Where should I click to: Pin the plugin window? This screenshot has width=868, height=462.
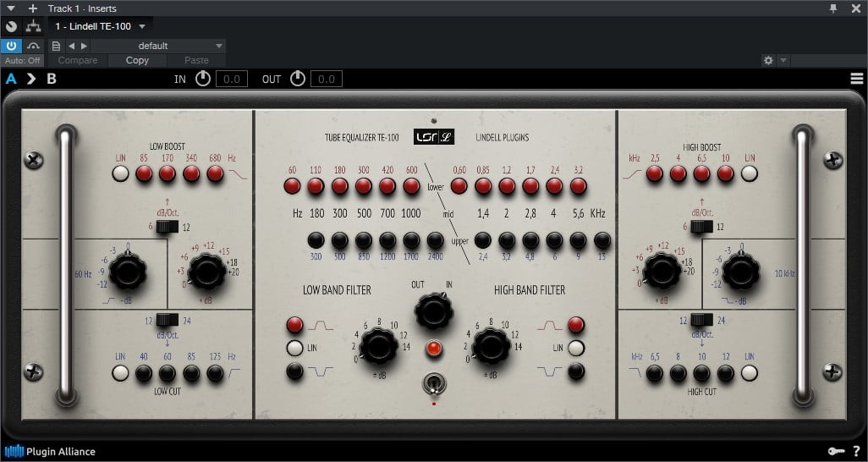(833, 8)
